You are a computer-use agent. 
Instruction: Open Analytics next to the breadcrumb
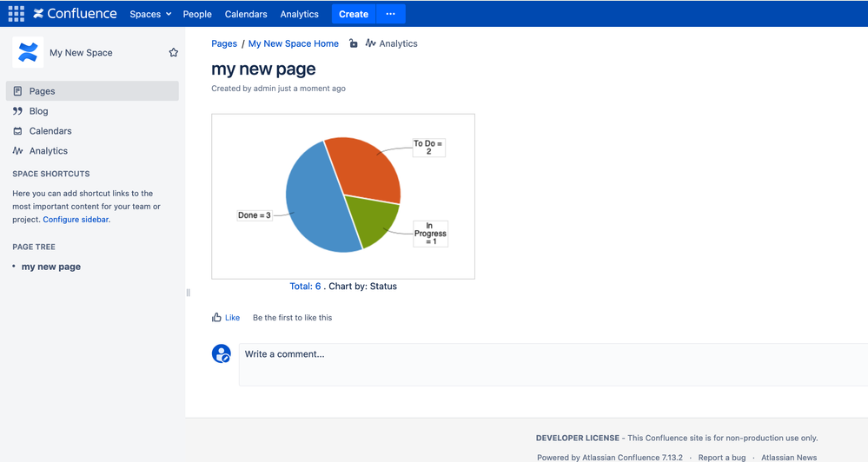click(x=391, y=43)
